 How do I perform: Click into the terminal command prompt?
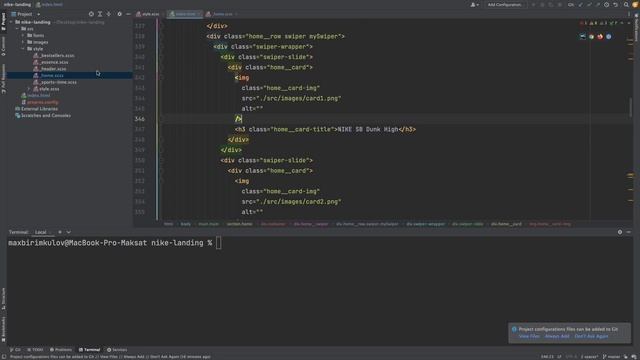coord(218,243)
